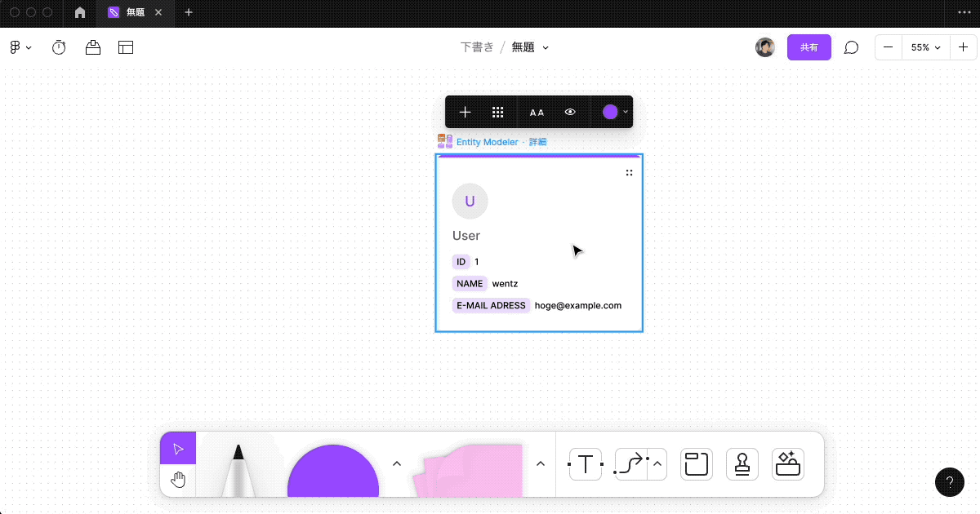Zoom in with the plus button

[x=963, y=47]
